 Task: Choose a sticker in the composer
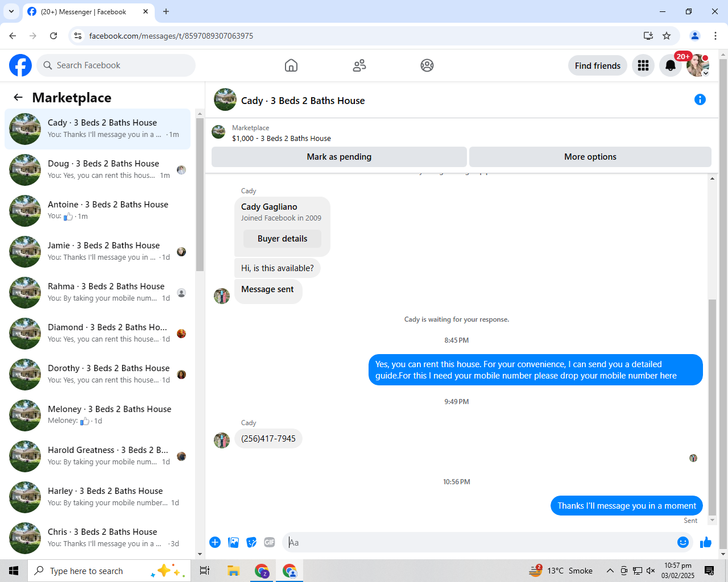tap(251, 542)
